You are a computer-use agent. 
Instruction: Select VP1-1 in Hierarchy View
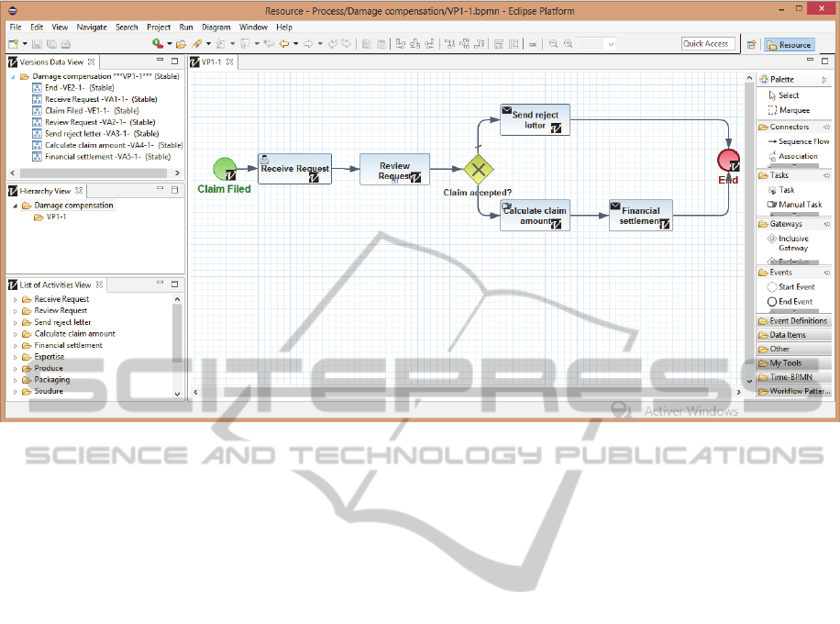point(56,217)
